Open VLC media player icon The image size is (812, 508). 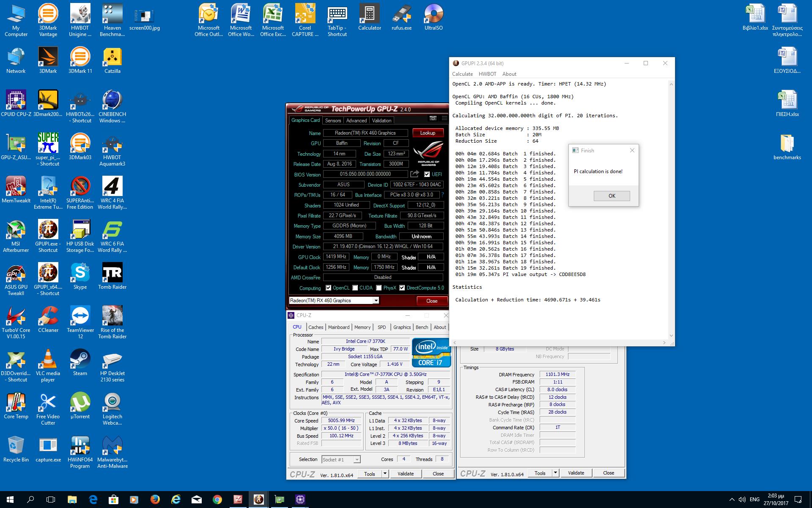[48, 365]
